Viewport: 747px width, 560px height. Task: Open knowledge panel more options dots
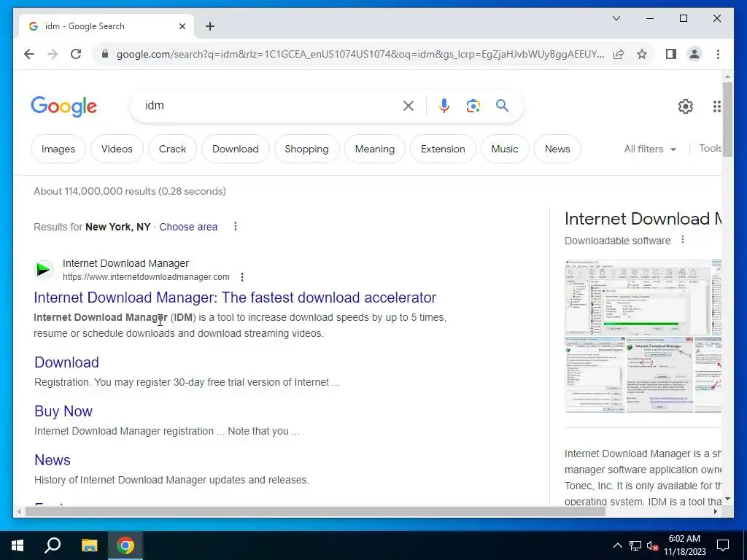coord(683,240)
